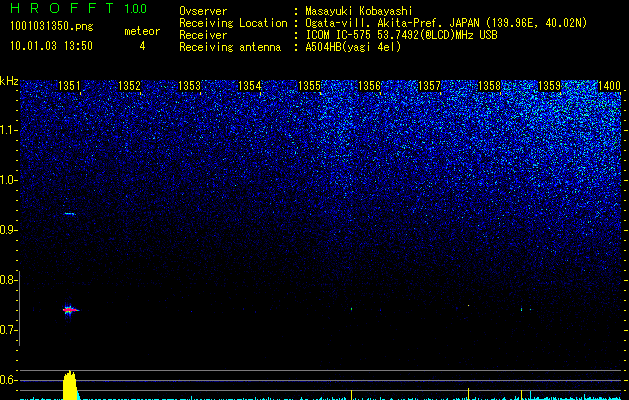Screen dimensions: 629x400
Task: Click the small green echo dot below 1356
Action: [x=351, y=309]
